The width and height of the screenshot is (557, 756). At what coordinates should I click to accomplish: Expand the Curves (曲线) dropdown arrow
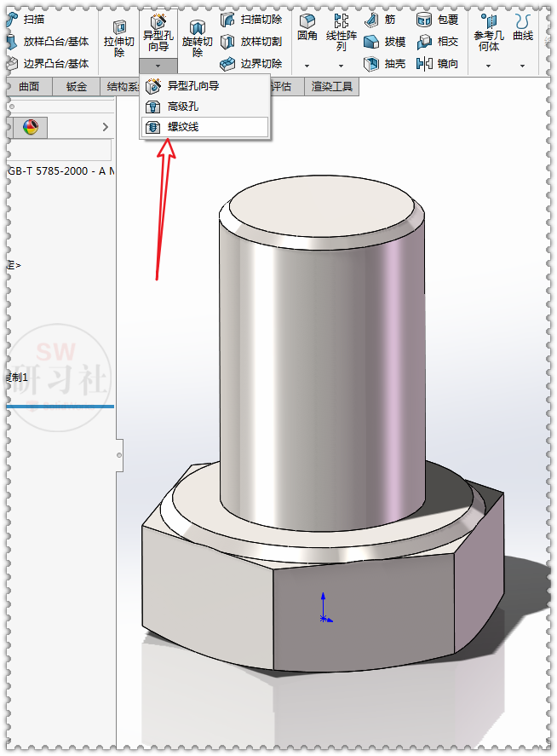pyautogui.click(x=523, y=66)
